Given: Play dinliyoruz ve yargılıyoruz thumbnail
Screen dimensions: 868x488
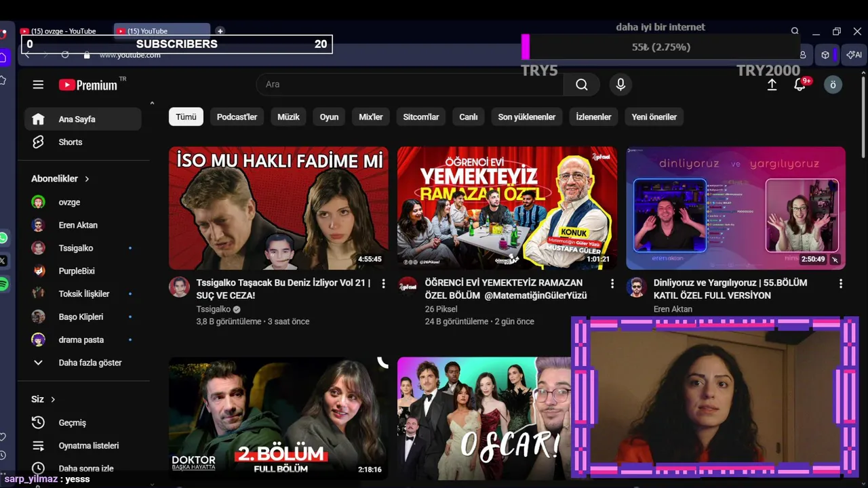Looking at the screenshot, I should pyautogui.click(x=736, y=208).
